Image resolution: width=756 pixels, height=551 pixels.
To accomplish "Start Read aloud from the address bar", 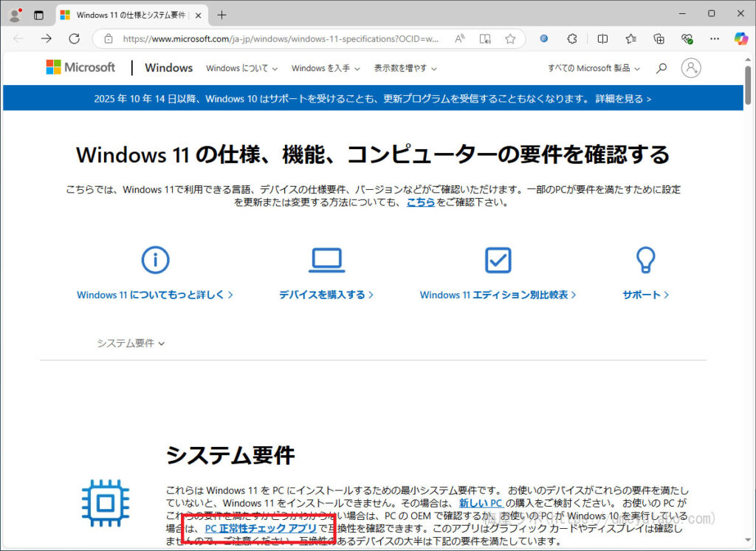I will click(x=459, y=38).
